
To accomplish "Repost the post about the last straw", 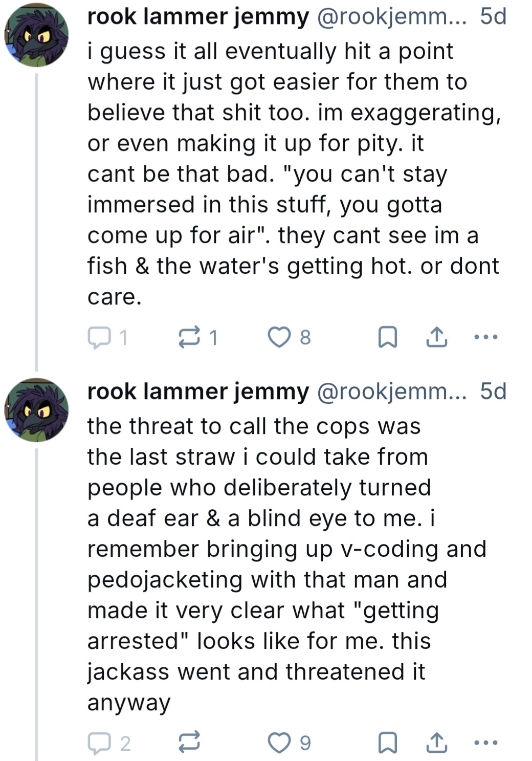I will point(189,743).
